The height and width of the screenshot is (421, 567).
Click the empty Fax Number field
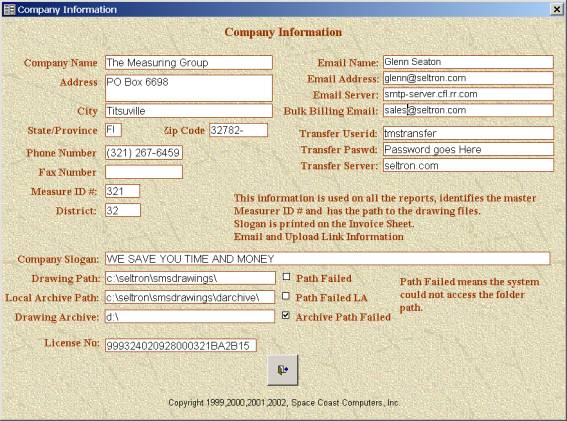coord(144,172)
